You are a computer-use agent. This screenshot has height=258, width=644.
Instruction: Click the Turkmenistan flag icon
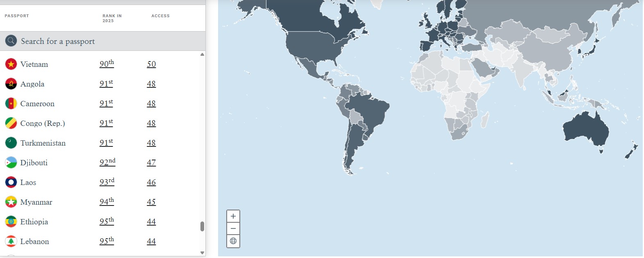click(x=11, y=143)
